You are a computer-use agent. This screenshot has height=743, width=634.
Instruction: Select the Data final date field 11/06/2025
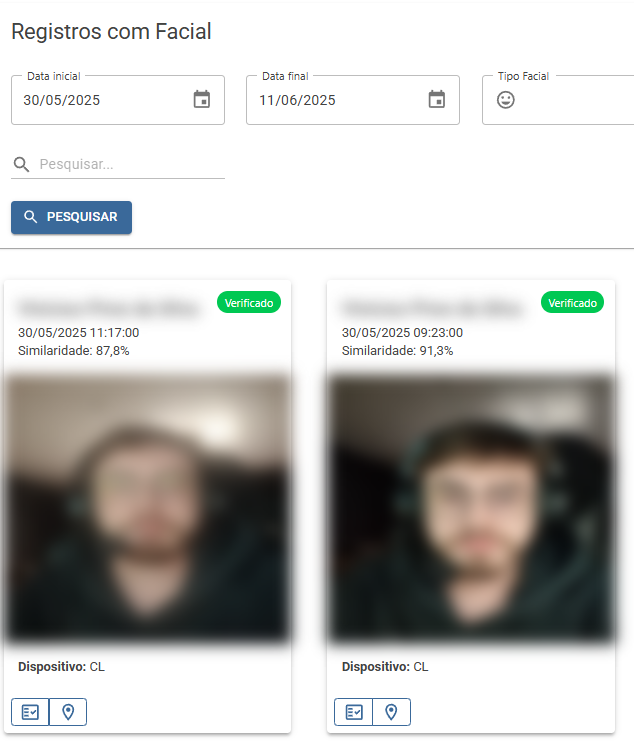[353, 100]
